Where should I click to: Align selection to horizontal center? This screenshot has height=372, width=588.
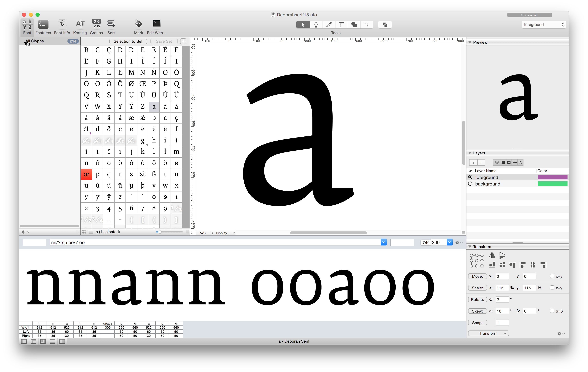tap(533, 265)
